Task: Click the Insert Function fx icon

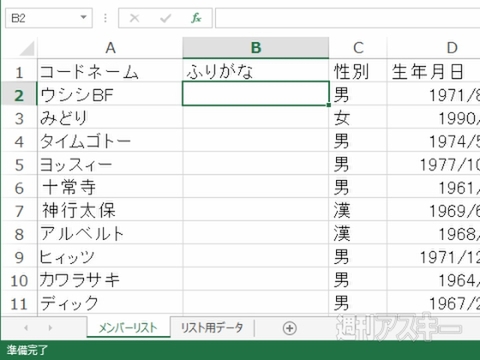Action: [196, 18]
